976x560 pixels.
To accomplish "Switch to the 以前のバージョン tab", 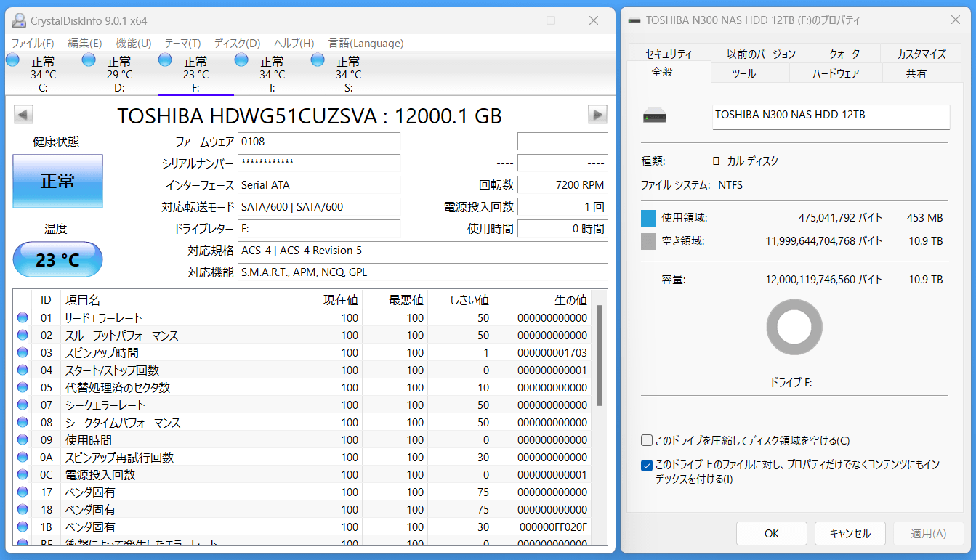I will 761,54.
